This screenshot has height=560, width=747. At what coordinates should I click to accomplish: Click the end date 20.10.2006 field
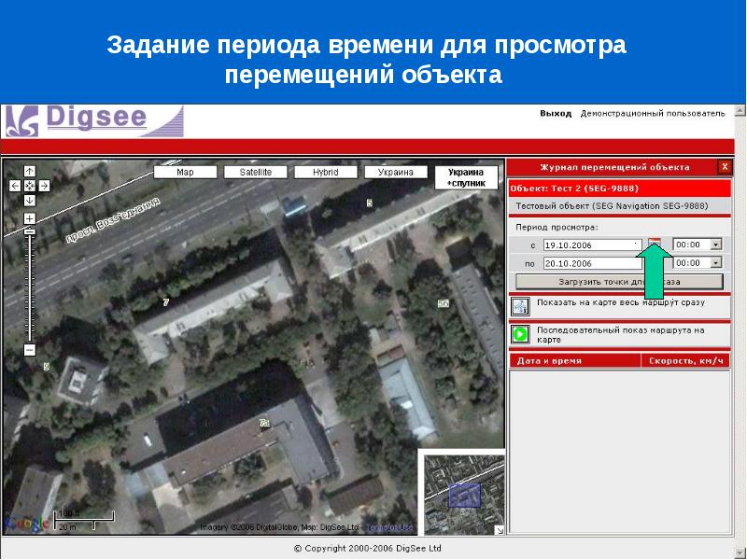[576, 263]
